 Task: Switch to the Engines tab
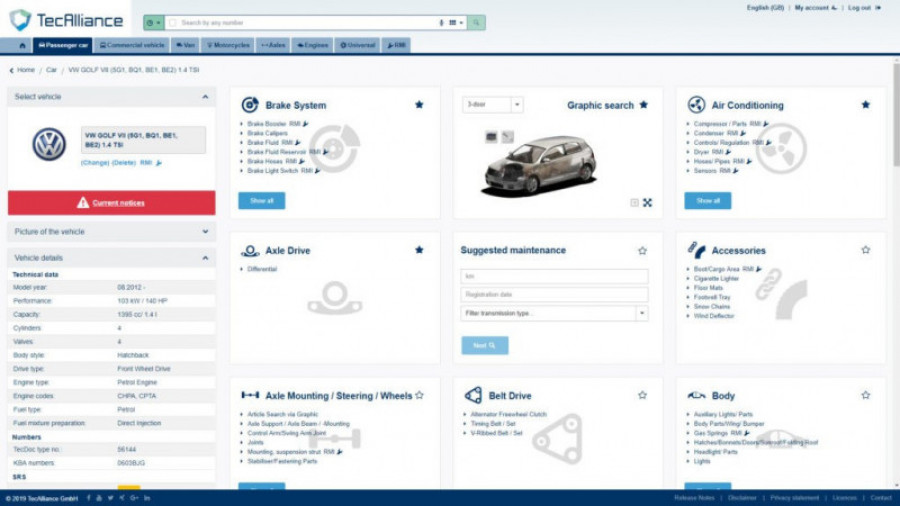(313, 45)
